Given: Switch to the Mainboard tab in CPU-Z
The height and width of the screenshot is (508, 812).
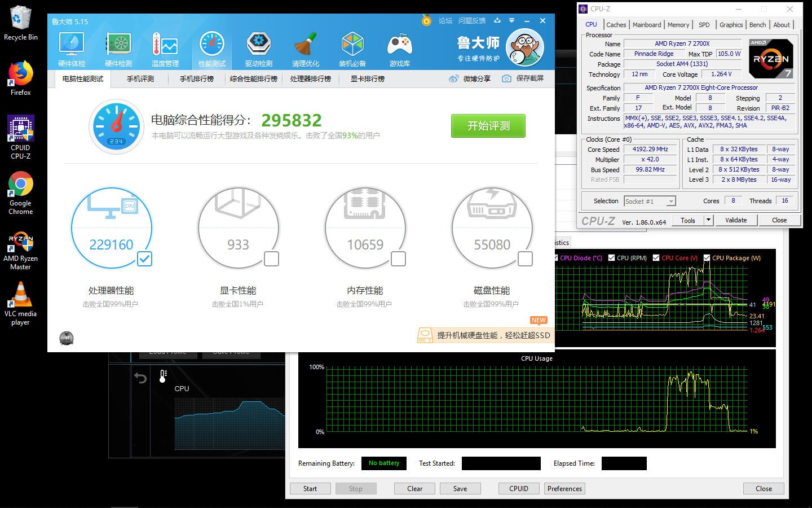Looking at the screenshot, I should (646, 25).
